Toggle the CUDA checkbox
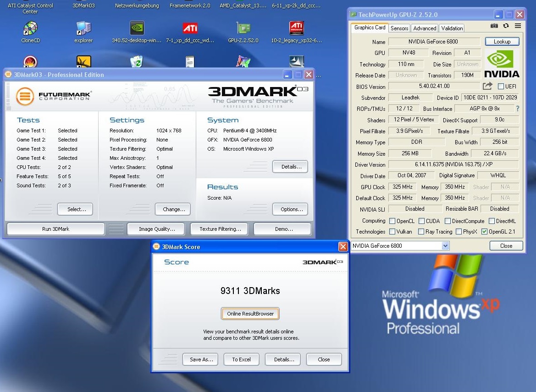Viewport: 536px width, 392px height. (421, 221)
